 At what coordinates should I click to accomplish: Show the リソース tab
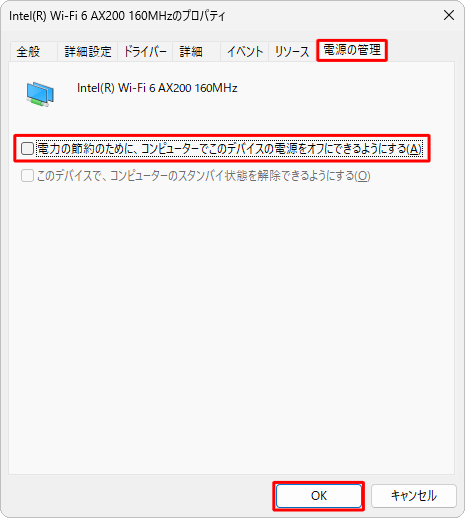pyautogui.click(x=292, y=52)
